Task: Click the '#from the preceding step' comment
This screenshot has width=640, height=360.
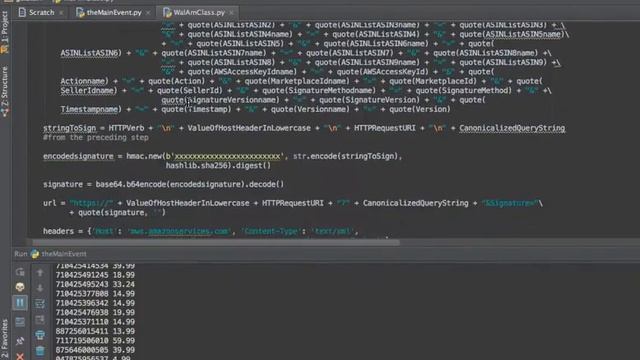Action: pos(96,138)
